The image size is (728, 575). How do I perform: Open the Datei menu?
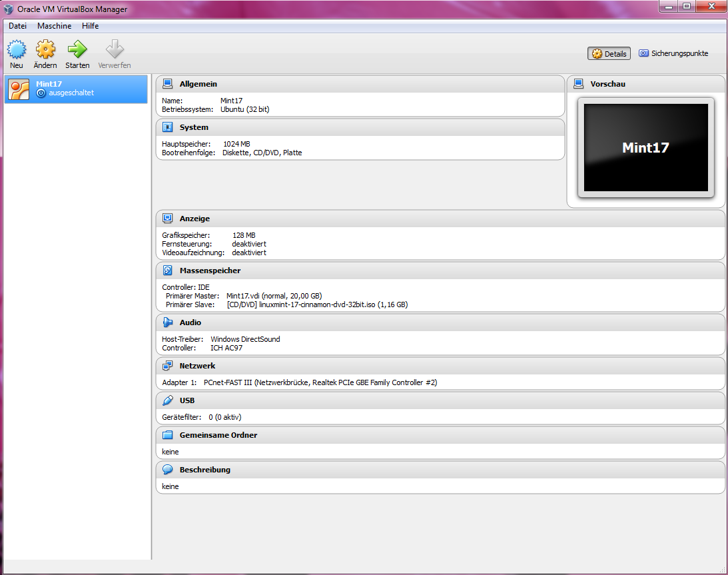click(17, 26)
